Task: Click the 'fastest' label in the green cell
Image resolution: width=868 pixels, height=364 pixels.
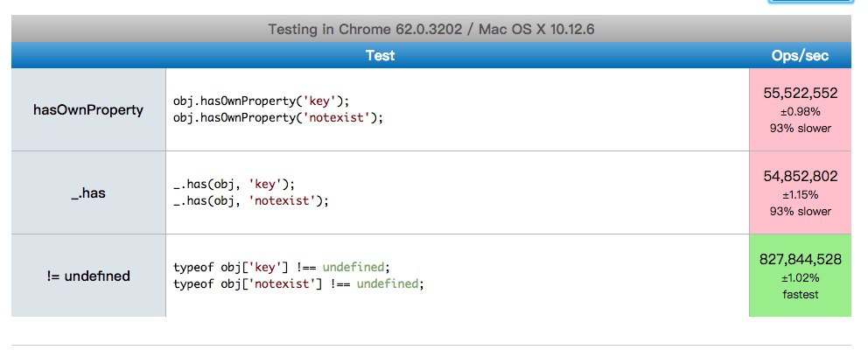Action: click(x=801, y=295)
